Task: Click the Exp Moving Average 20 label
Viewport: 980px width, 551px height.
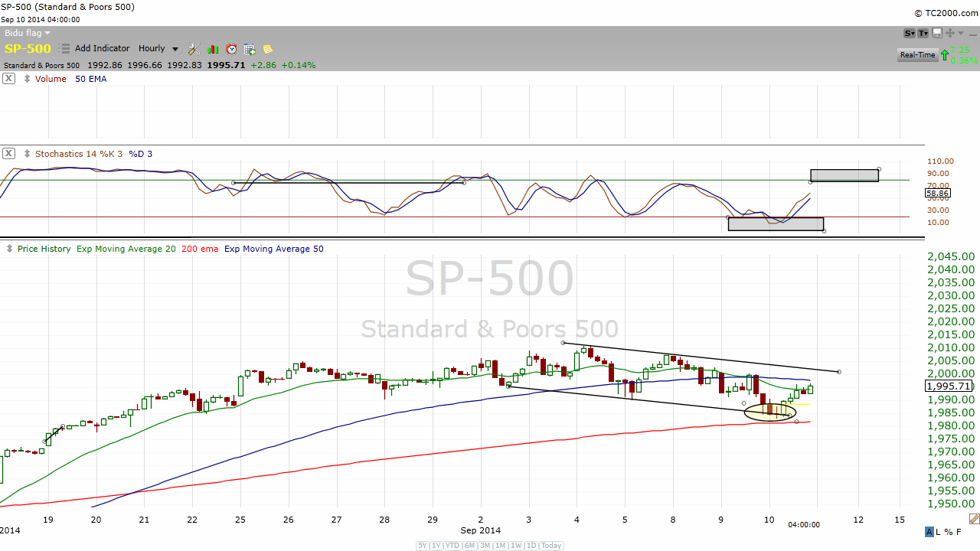Action: [126, 249]
